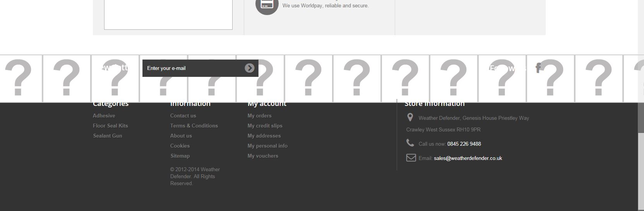
Task: Open the Sitemap link
Action: point(180,156)
